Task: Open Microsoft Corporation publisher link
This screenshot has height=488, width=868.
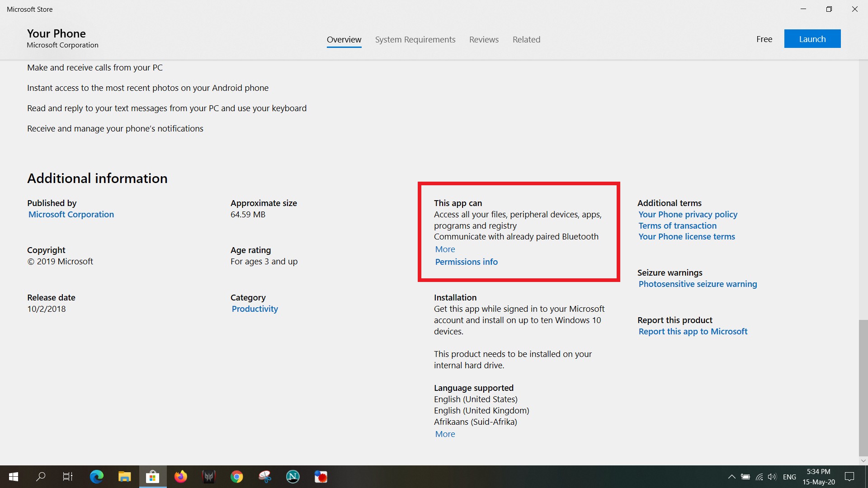Action: tap(71, 215)
